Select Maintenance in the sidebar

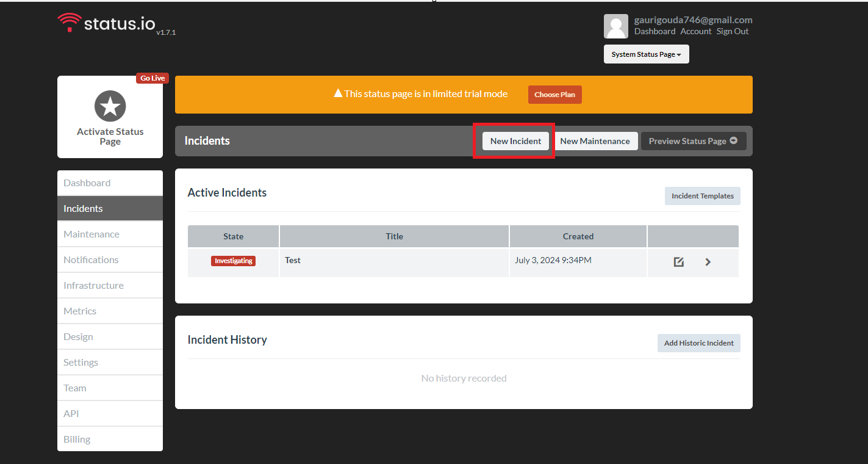[x=91, y=234]
